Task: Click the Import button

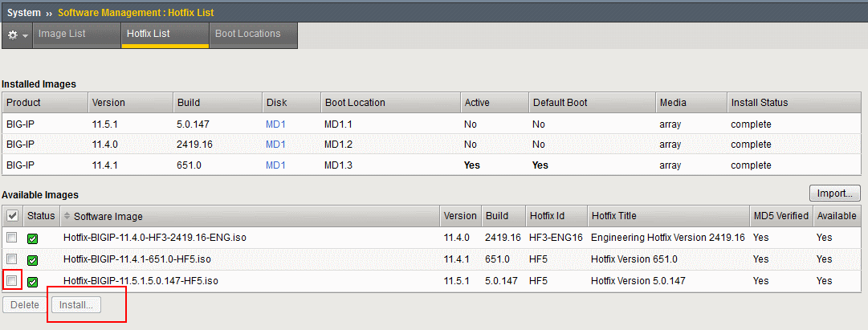Action: pos(835,194)
